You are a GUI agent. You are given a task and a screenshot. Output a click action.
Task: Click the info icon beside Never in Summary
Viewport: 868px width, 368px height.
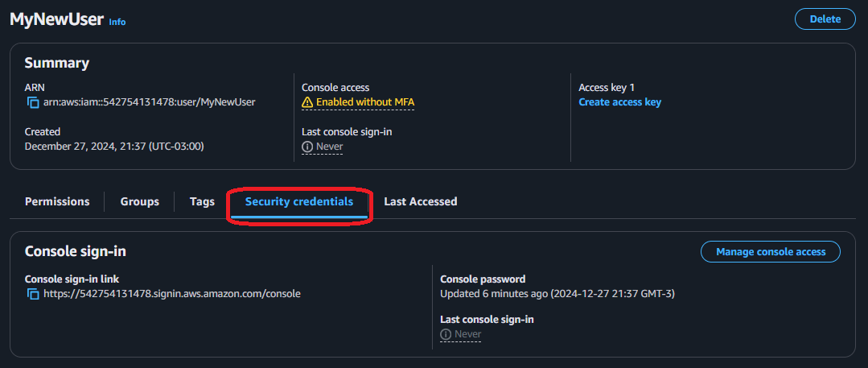tap(307, 147)
